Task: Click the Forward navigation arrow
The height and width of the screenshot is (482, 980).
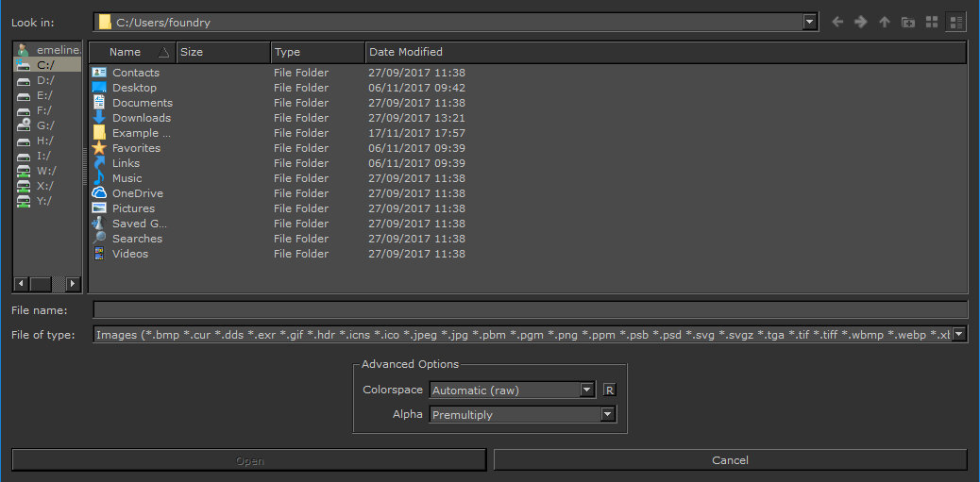Action: 860,22
